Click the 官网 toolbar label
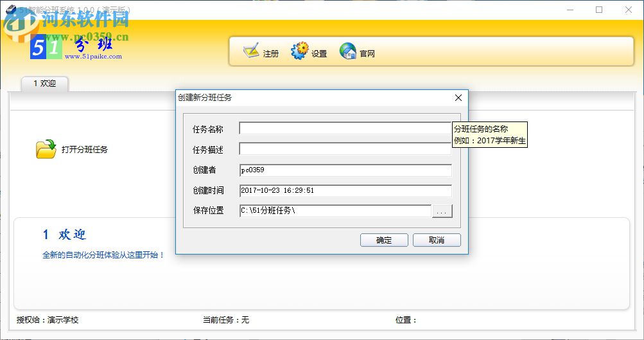Viewport: 644px width, 340px height. [367, 53]
